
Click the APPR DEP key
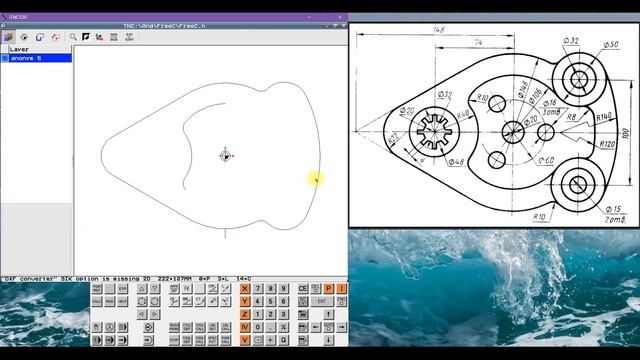click(175, 288)
